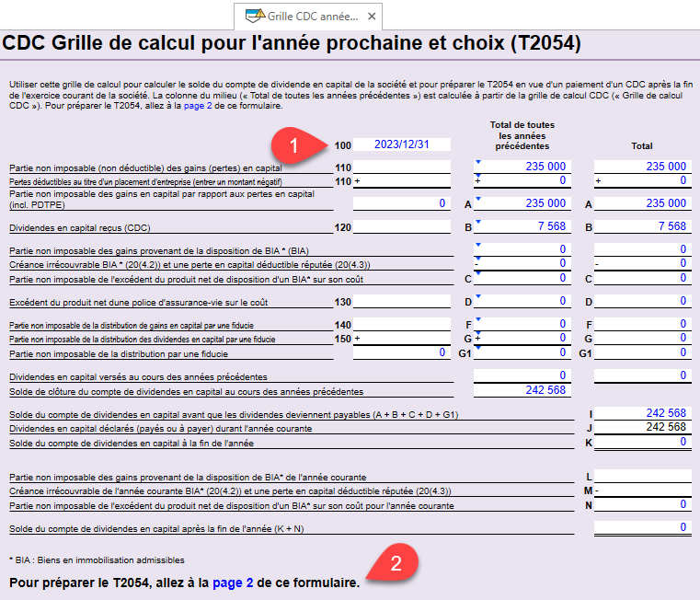Screen dimensions: 700x600
Task: Click the blue override marker on line B previous years
Action: [478, 222]
